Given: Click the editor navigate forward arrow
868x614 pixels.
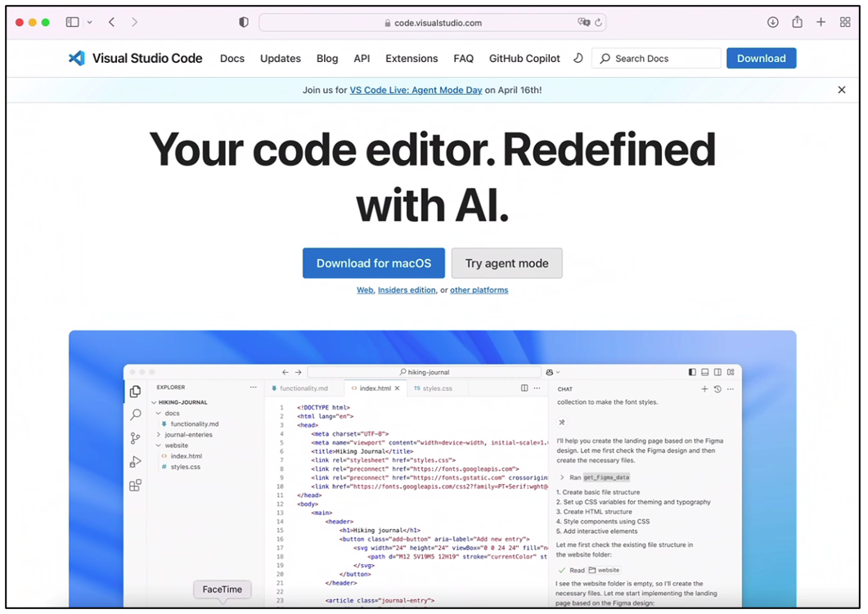Looking at the screenshot, I should [299, 372].
